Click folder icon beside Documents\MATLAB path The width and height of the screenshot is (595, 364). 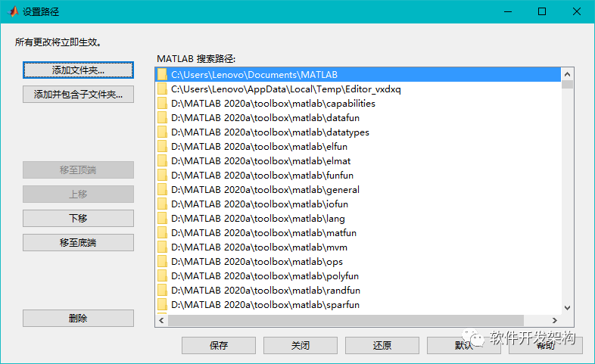tap(163, 75)
